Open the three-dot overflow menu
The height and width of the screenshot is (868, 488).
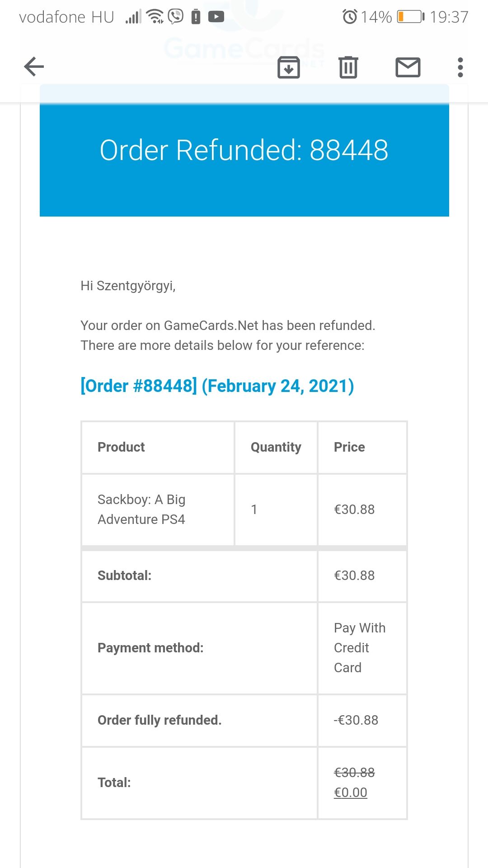[460, 67]
